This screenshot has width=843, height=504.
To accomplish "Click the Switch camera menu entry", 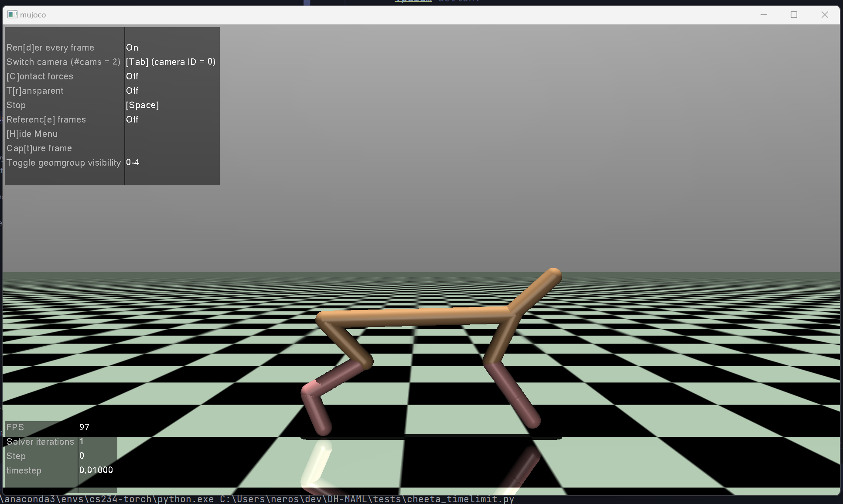I will pos(63,62).
